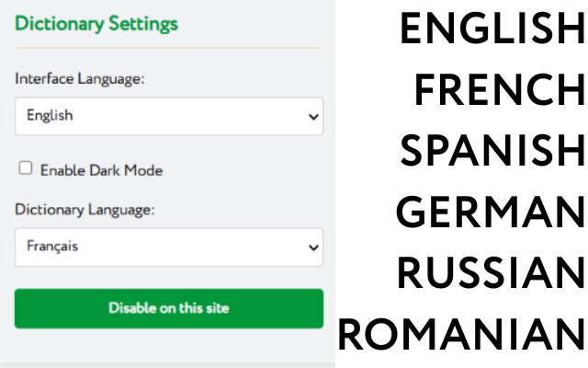Click the English text in dropdown
The height and width of the screenshot is (368, 588).
coord(50,116)
